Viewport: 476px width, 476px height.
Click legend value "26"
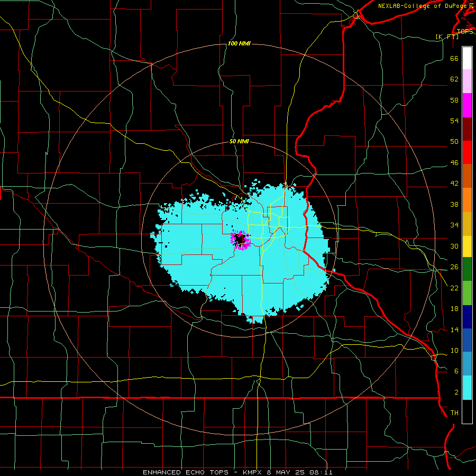[454, 267]
